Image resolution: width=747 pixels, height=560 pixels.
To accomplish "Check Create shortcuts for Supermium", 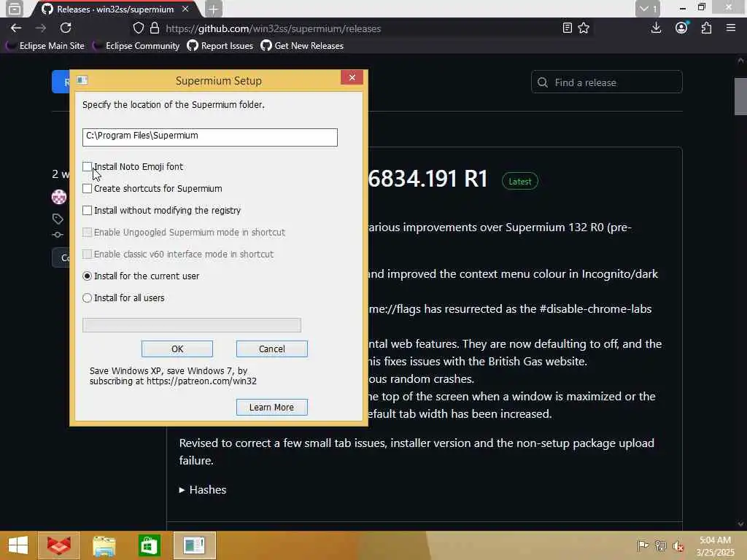I will pos(88,189).
